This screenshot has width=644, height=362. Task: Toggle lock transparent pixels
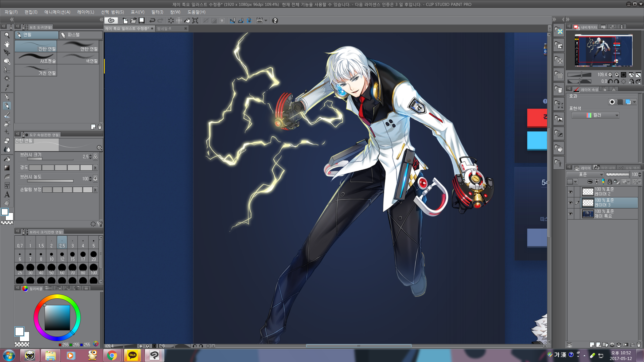(616, 182)
